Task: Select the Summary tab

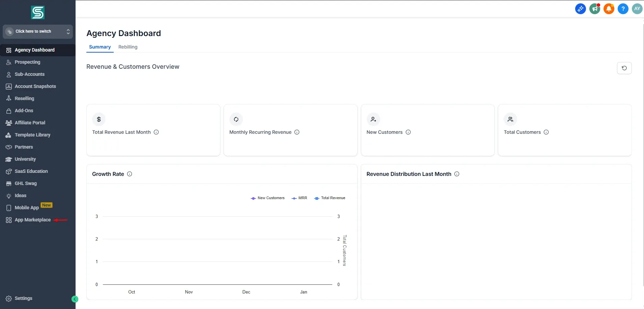Action: coord(100,47)
